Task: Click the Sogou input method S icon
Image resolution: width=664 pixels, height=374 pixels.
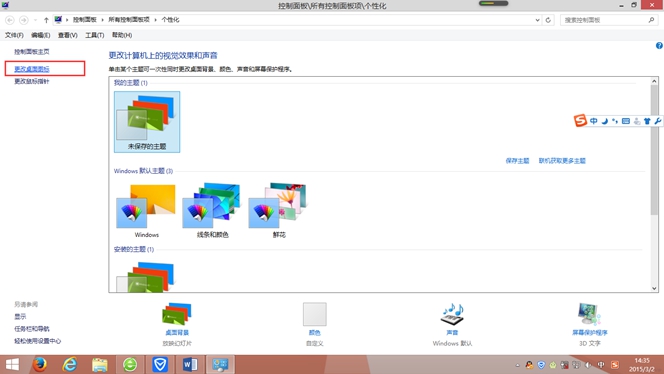Action: tap(580, 120)
